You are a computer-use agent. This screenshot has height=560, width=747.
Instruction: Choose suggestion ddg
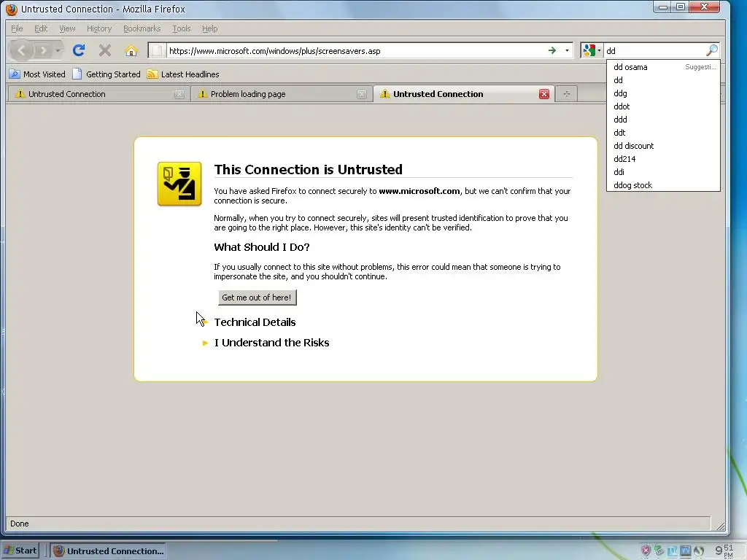coord(663,93)
